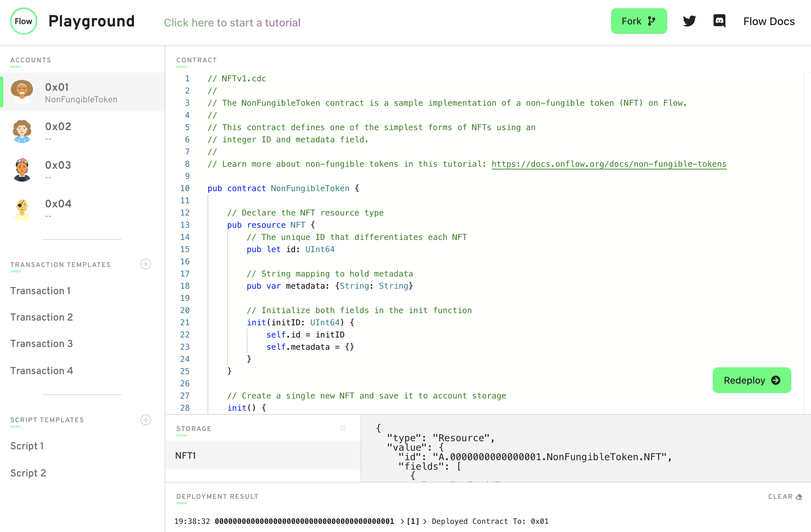Screen dimensions: 811x532
Task: Click the Flow logo icon
Action: (23, 21)
